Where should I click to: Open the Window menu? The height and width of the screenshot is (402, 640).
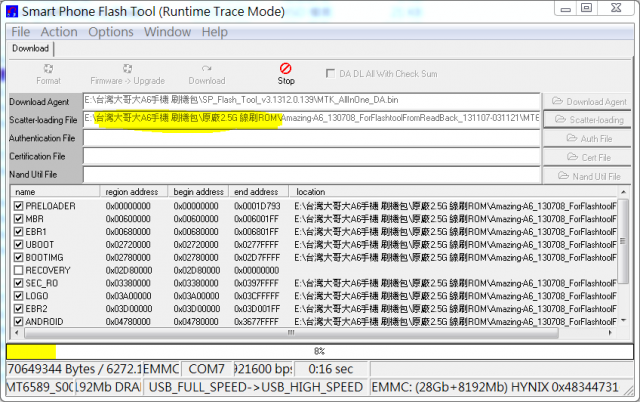[x=167, y=32]
